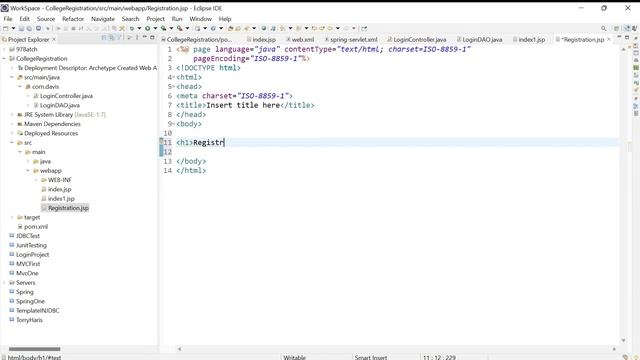The height and width of the screenshot is (360, 640).
Task: Close the Registration.jsp editor tab
Action: (x=609, y=39)
